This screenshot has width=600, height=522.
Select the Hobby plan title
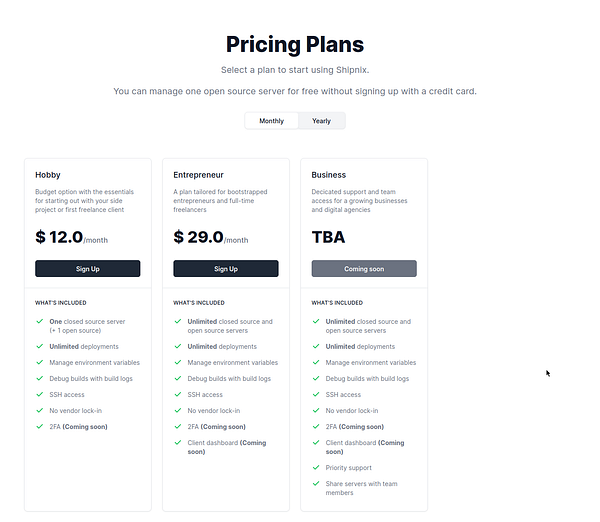tap(47, 175)
